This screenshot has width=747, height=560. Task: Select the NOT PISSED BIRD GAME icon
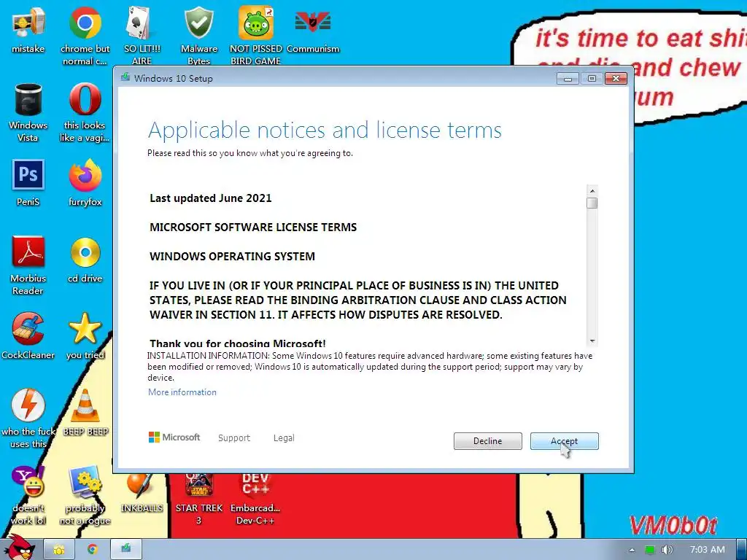(256, 36)
